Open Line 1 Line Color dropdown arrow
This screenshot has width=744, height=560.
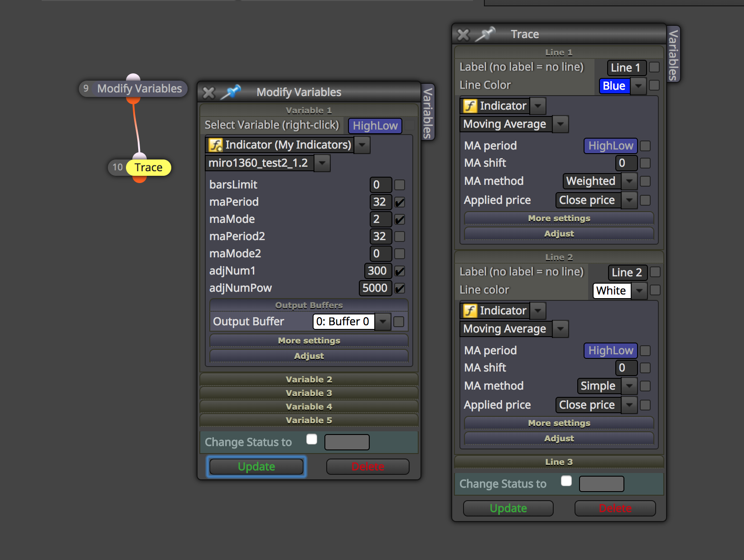pyautogui.click(x=638, y=86)
